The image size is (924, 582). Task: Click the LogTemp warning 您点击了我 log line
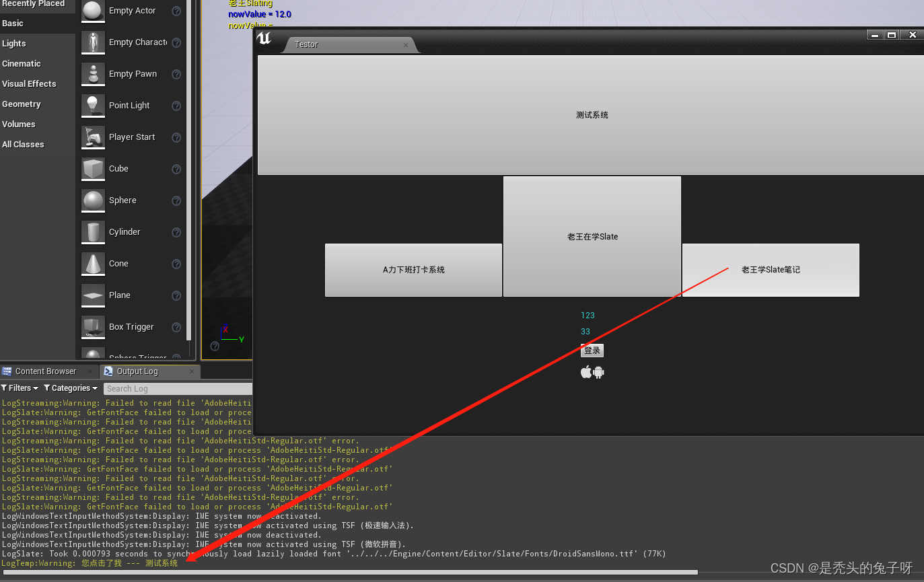(x=90, y=563)
